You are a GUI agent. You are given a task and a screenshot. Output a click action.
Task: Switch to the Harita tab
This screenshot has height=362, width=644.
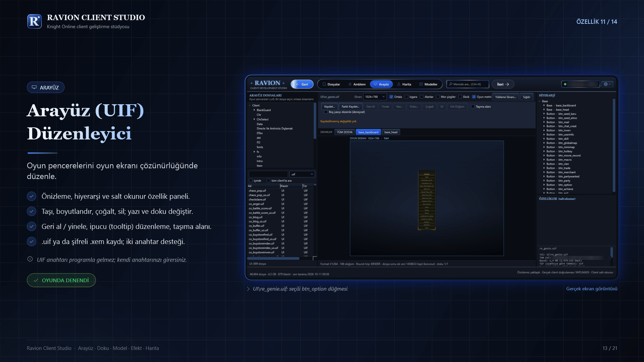[x=404, y=84]
